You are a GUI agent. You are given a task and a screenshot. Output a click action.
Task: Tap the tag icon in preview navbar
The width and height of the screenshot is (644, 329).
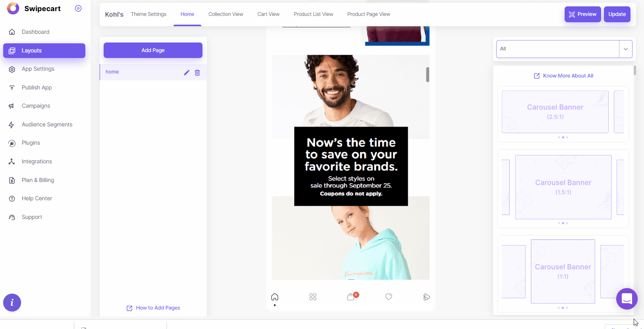[427, 297]
